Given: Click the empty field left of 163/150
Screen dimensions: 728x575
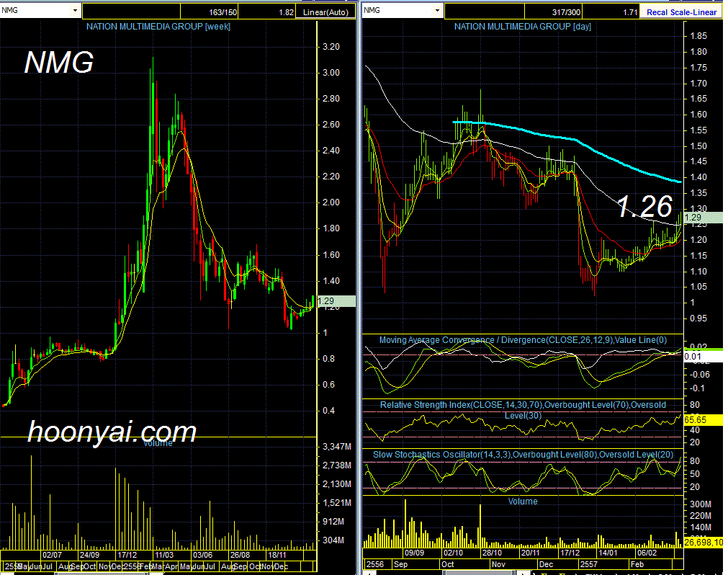Looking at the screenshot, I should (x=131, y=12).
